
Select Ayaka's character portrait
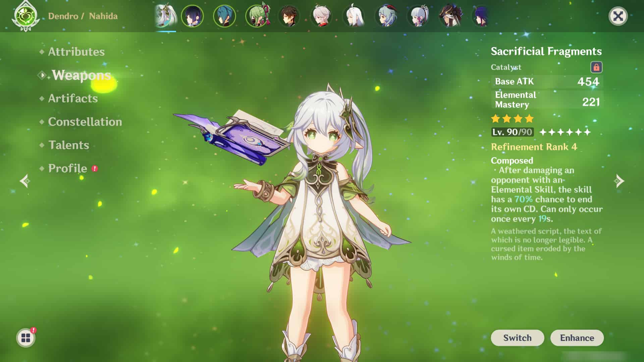click(418, 16)
